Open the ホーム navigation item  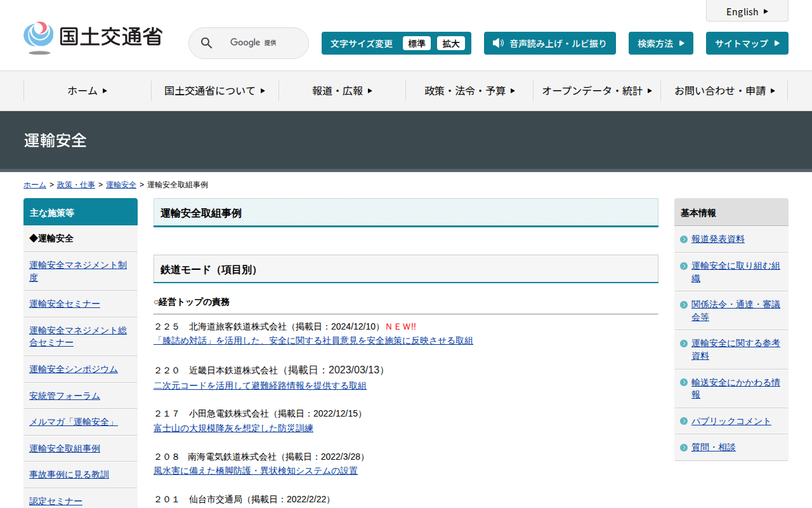tap(87, 91)
